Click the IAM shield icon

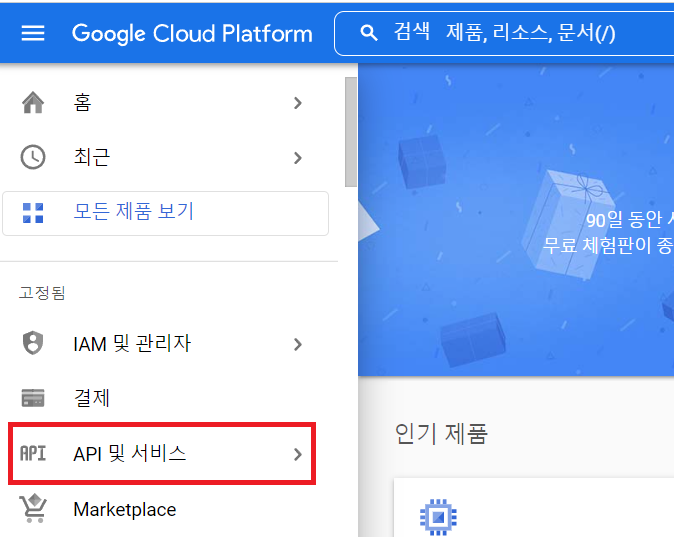tap(33, 343)
